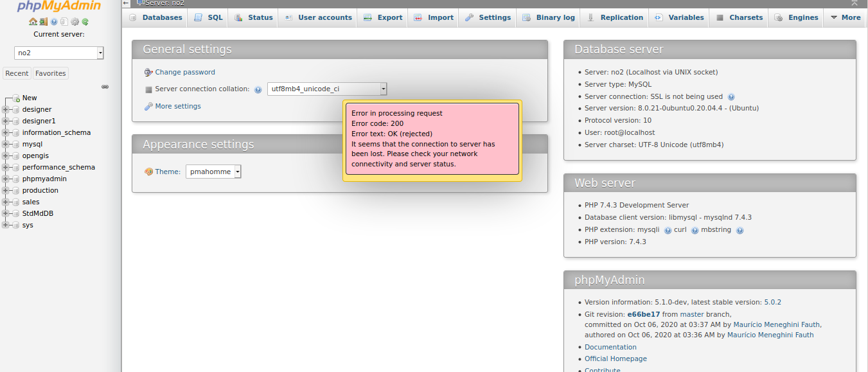Open the Engines tab
868x372 pixels.
click(x=797, y=17)
